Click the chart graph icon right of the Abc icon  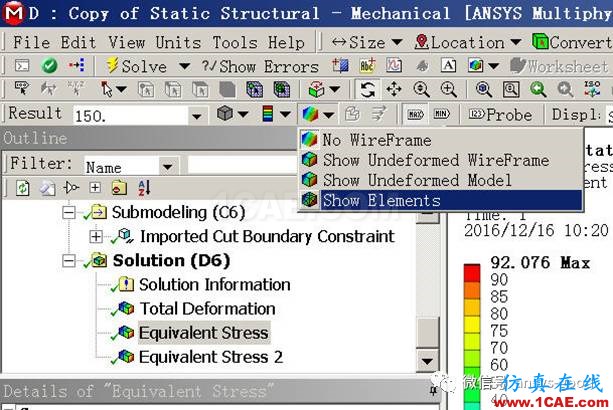(x=394, y=65)
